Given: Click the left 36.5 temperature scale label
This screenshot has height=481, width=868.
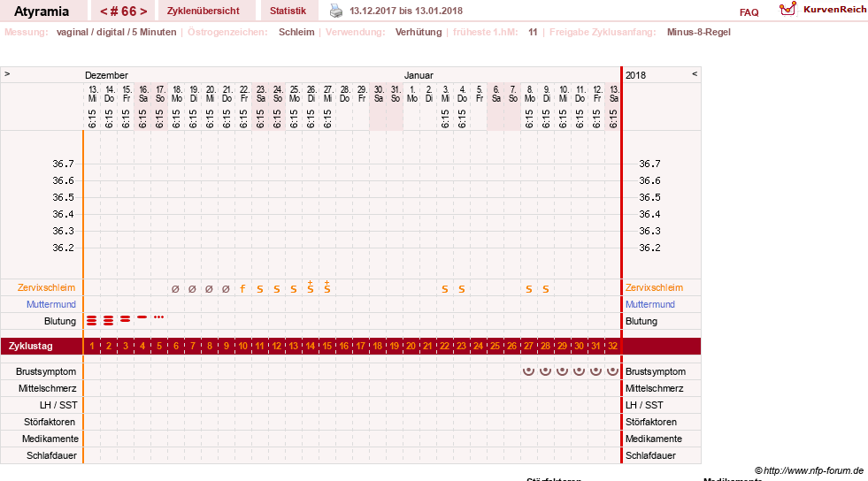Looking at the screenshot, I should coord(63,197).
